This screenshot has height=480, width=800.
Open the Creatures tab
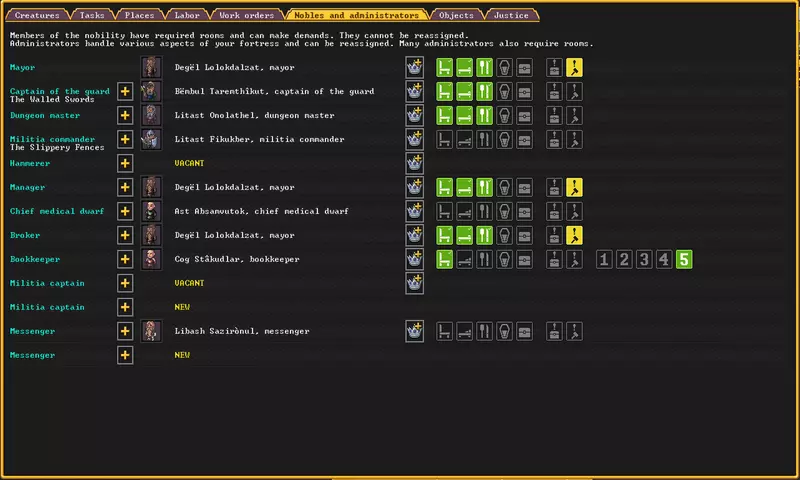[37, 15]
